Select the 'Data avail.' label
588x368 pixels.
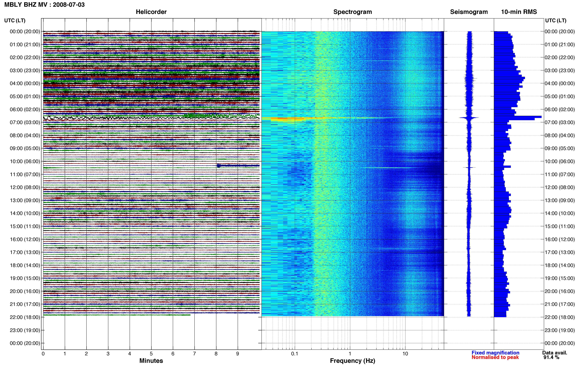click(555, 353)
